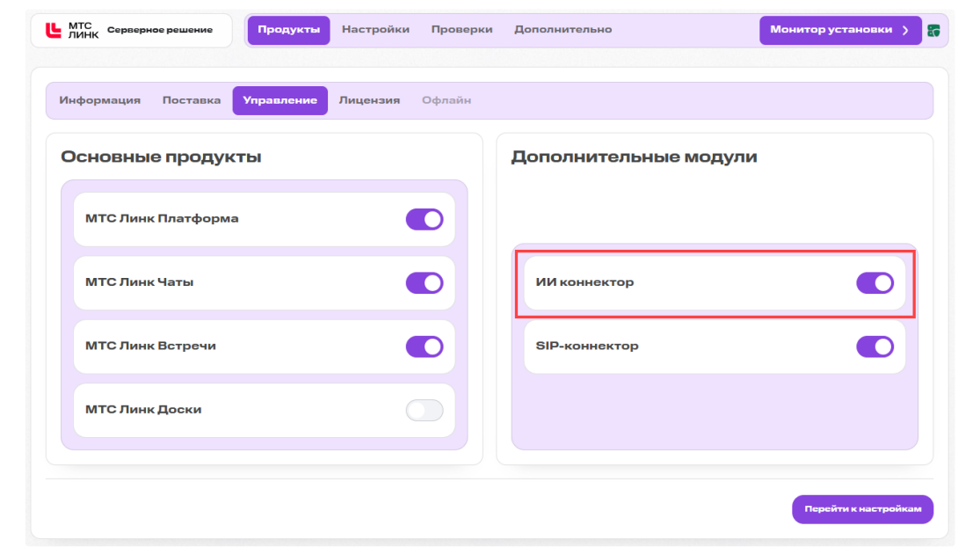Go to the Проверки tab
Screen dimensions: 980x555
pyautogui.click(x=462, y=29)
